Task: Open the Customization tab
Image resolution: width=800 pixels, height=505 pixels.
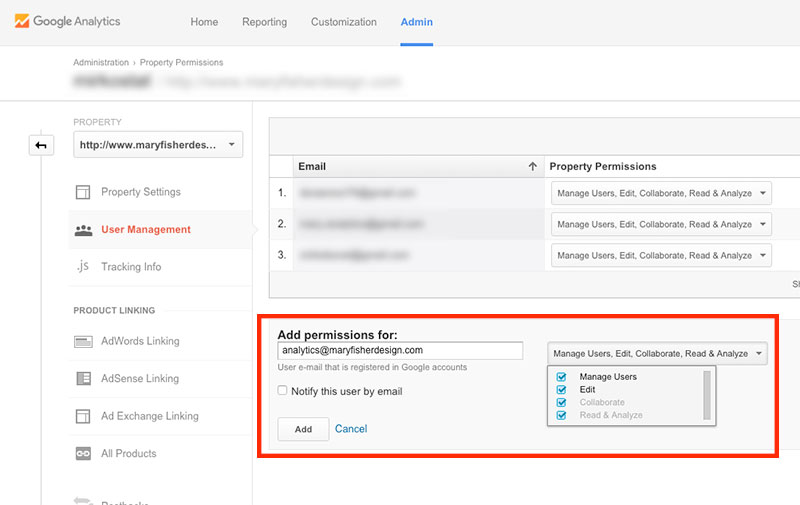Action: [x=344, y=22]
